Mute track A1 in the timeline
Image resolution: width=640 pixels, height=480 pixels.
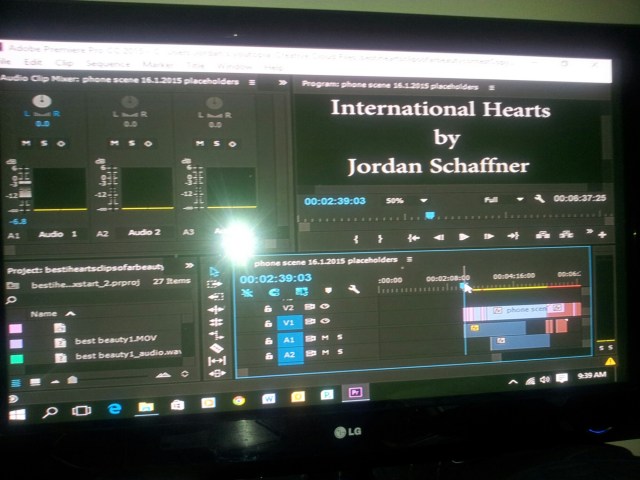coord(325,339)
